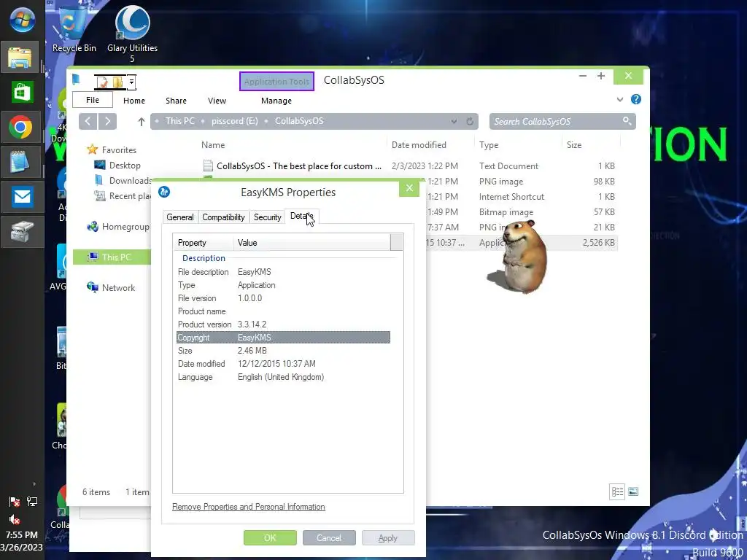Open the Recycle Bin desktop icon

[x=74, y=28]
